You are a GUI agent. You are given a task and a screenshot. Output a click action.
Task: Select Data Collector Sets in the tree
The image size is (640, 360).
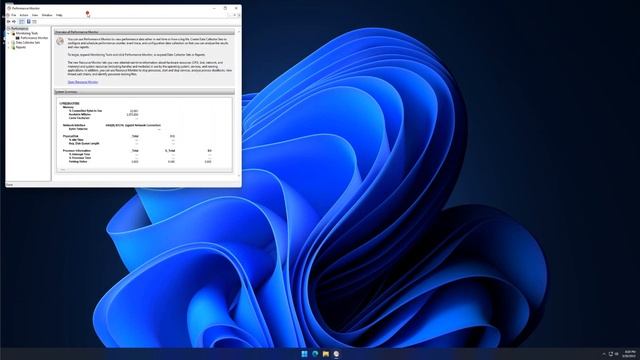point(28,42)
